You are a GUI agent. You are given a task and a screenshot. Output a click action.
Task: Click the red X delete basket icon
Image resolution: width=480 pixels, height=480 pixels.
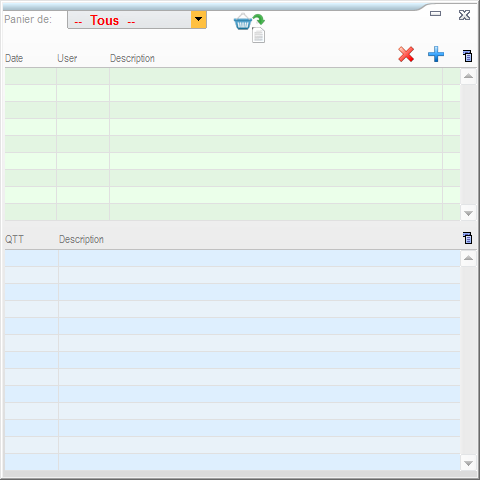(406, 54)
